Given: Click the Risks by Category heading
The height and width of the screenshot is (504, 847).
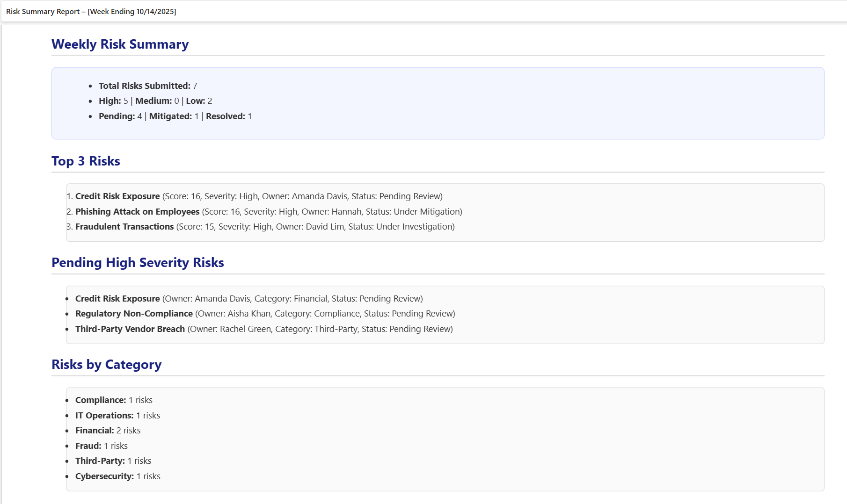Looking at the screenshot, I should [x=106, y=365].
